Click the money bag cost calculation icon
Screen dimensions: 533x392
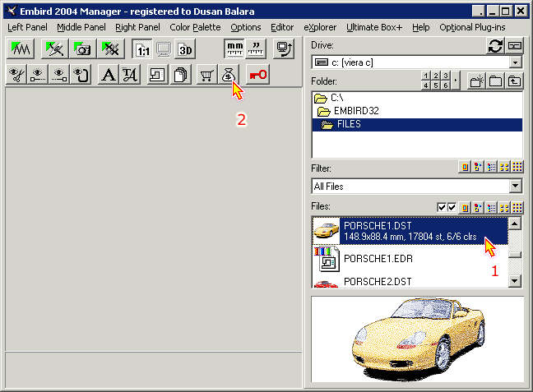(x=229, y=75)
